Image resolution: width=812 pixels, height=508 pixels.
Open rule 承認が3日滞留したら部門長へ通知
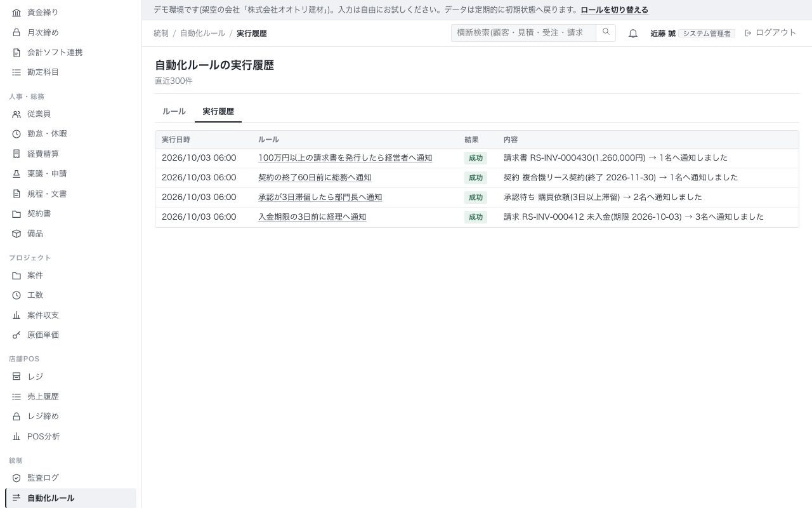(320, 197)
